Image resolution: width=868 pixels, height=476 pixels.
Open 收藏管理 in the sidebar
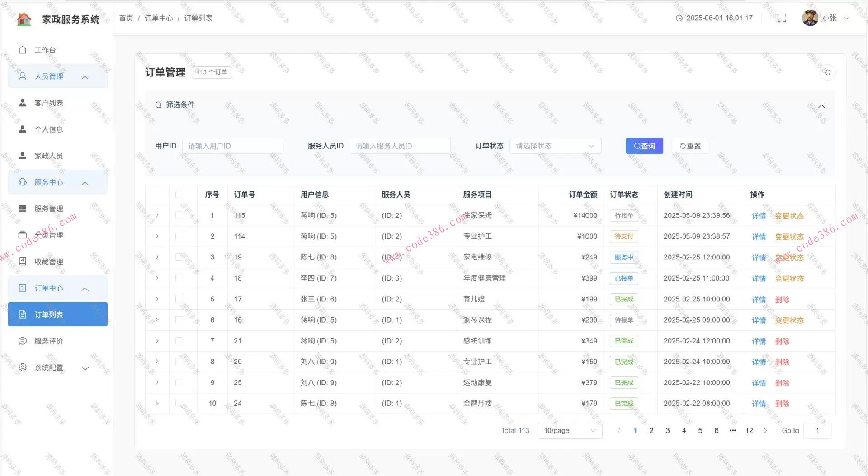(x=48, y=262)
